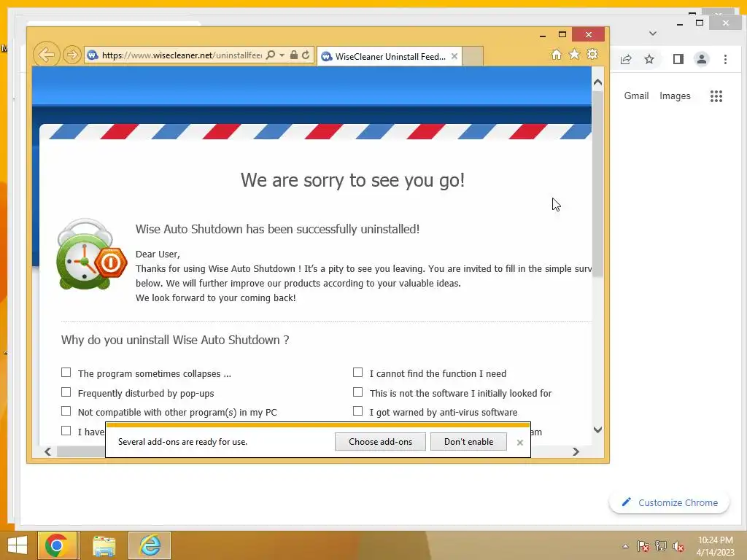
Task: Open Gmail link in Chrome window
Action: tap(636, 96)
